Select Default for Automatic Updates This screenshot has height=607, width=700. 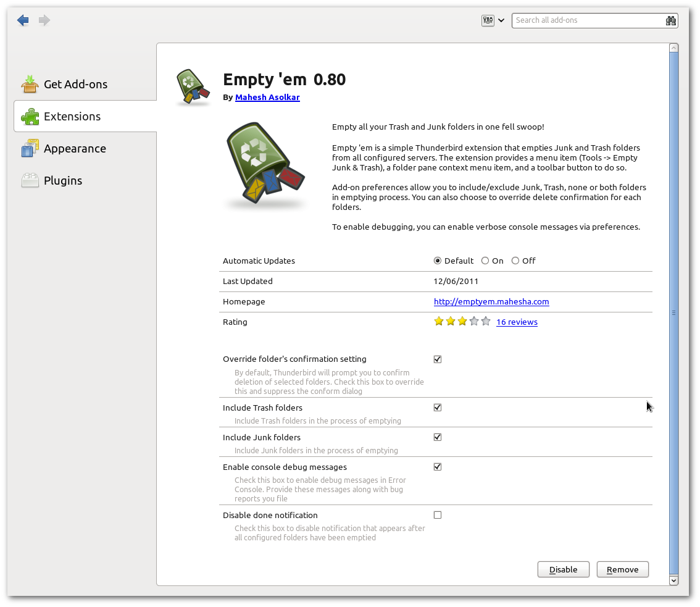click(x=438, y=261)
